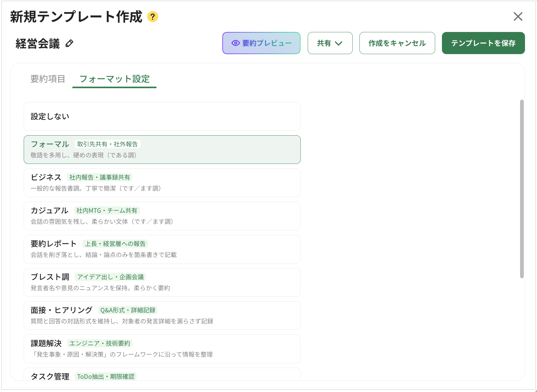Choose the 課題解決 format option
The height and width of the screenshot is (392, 537).
tap(162, 349)
